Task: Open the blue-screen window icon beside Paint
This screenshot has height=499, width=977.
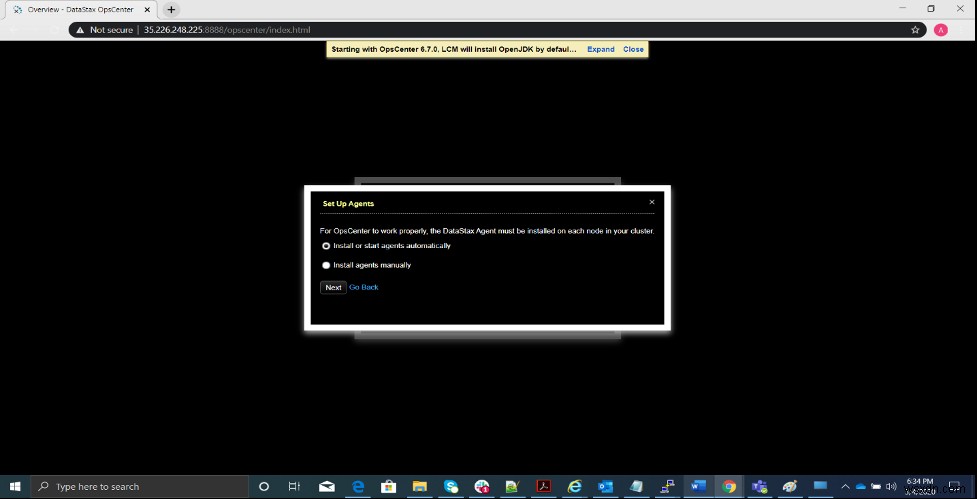Action: point(820,487)
